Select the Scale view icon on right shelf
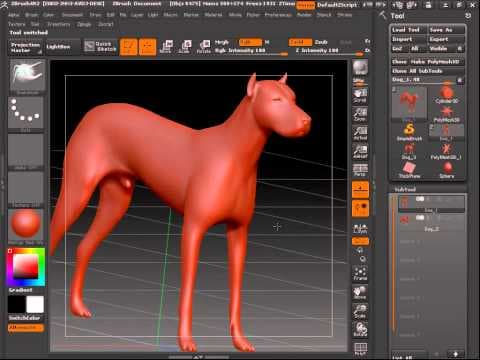Screen dimensions: 480x360 tap(360, 311)
